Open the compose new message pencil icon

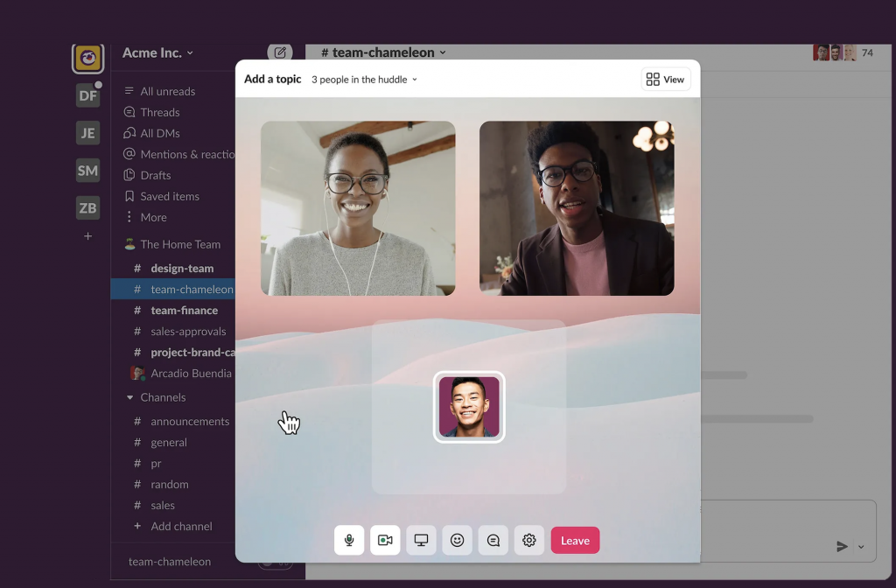[280, 52]
